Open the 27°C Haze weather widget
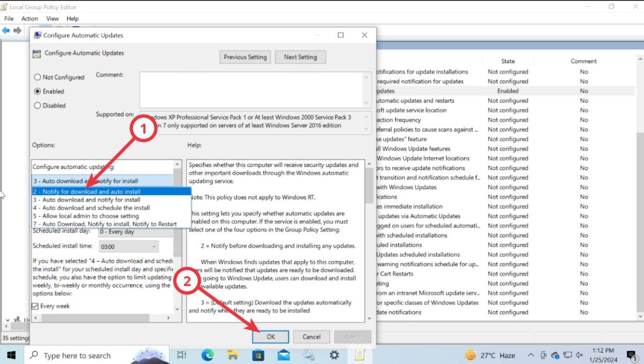The height and width of the screenshot is (364, 644). (x=486, y=355)
